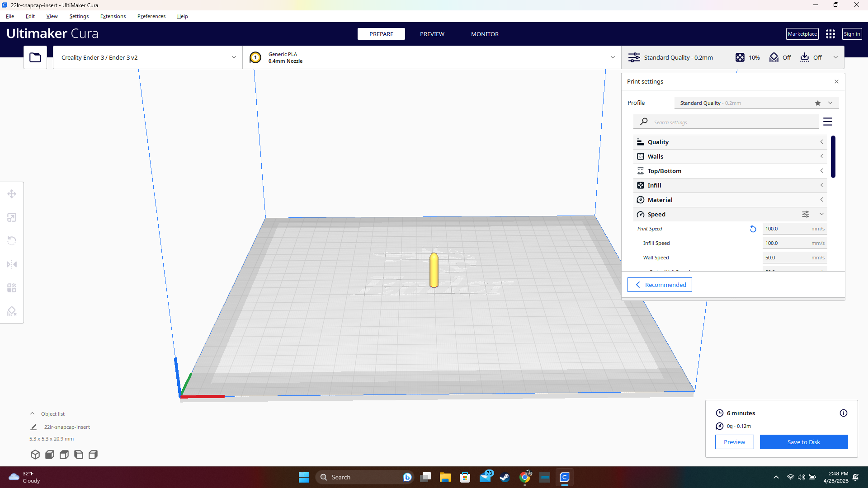Screen dimensions: 868x488
Task: Switch to PREVIEW stage tab
Action: (x=432, y=34)
